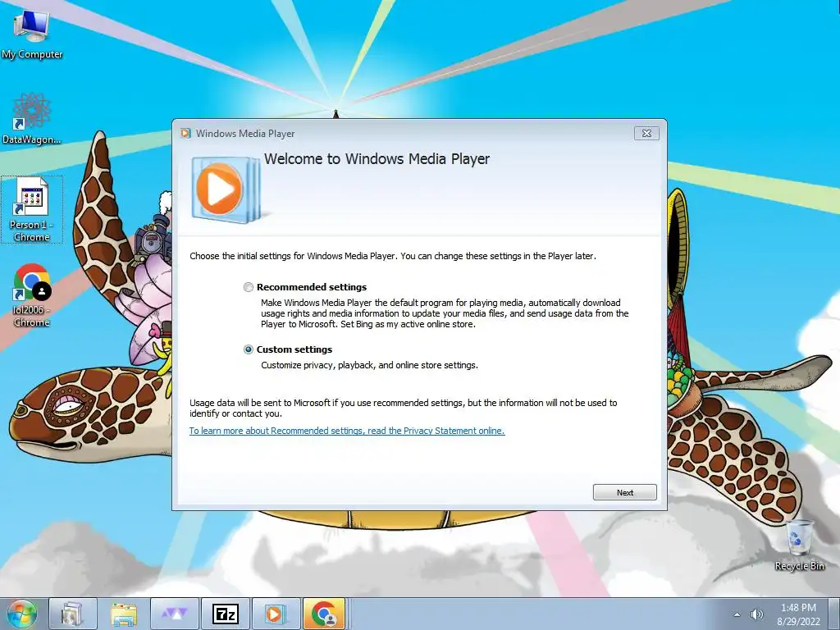Click the purple triangles taskbar app
The height and width of the screenshot is (630, 840).
[174, 614]
